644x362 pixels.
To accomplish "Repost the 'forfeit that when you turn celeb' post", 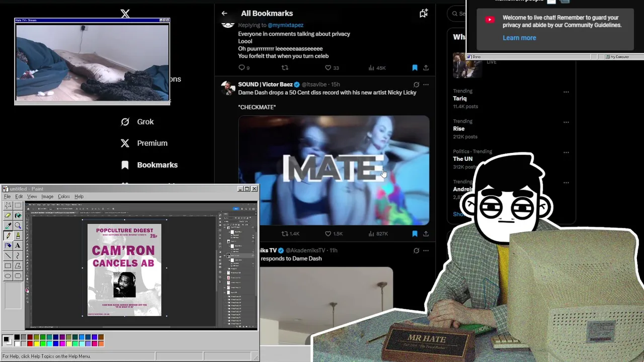I will tap(285, 67).
